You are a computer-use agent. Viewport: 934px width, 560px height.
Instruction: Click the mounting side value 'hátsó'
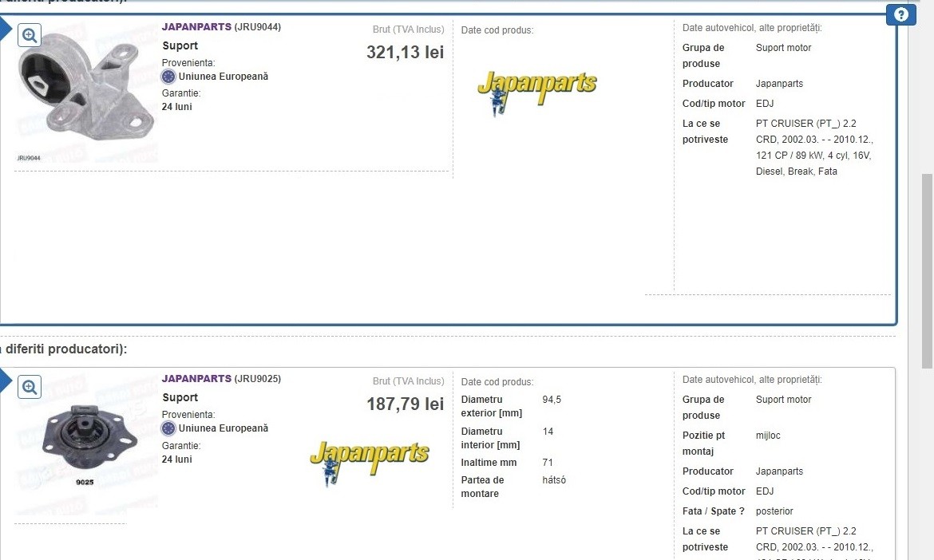point(554,480)
